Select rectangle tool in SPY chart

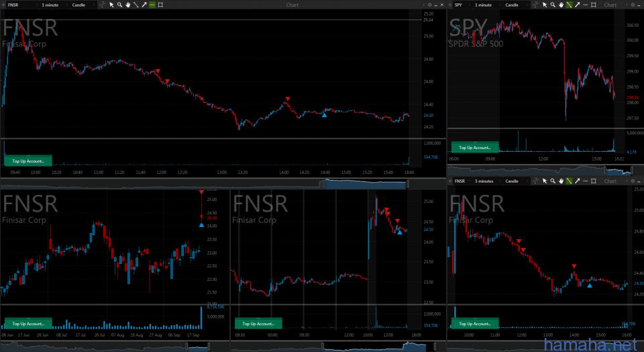click(594, 5)
